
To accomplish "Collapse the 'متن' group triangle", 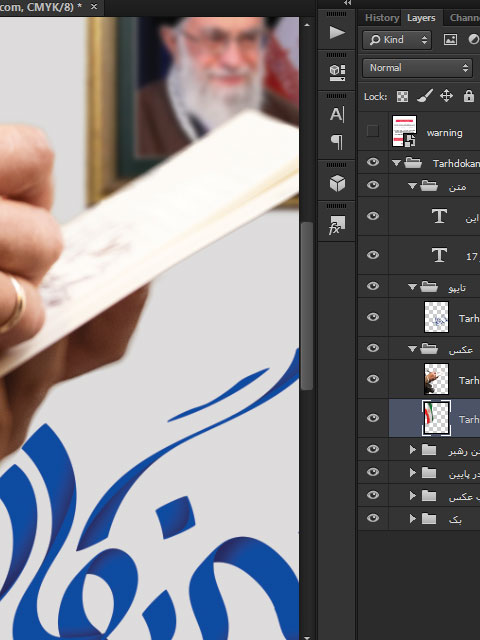I will [x=412, y=186].
